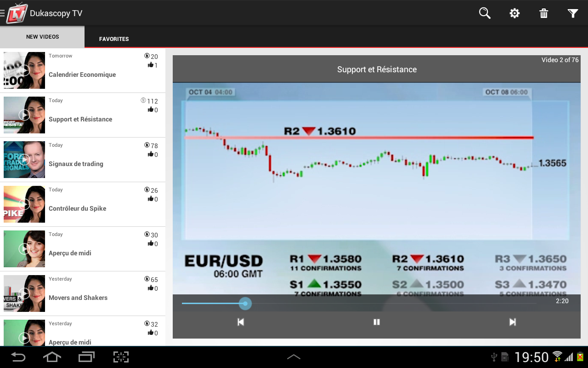The image size is (588, 368).
Task: Open the filter funnel icon
Action: [573, 13]
